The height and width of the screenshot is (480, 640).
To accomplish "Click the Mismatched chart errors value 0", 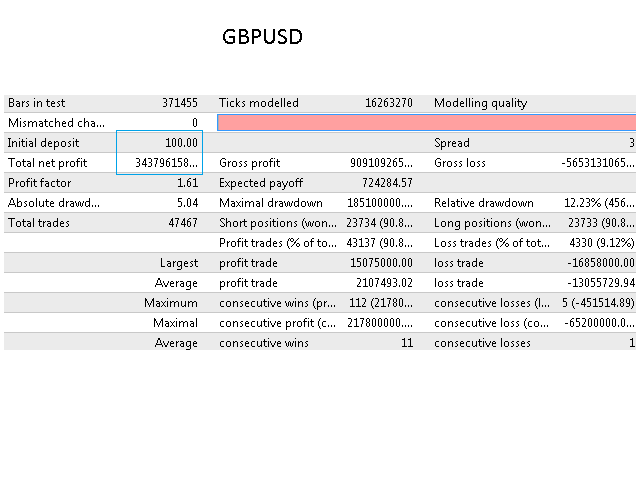I will tap(194, 123).
